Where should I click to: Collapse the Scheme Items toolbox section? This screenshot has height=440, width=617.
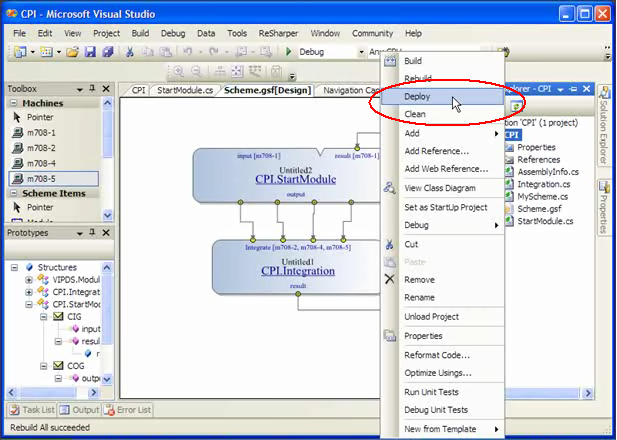[x=14, y=193]
